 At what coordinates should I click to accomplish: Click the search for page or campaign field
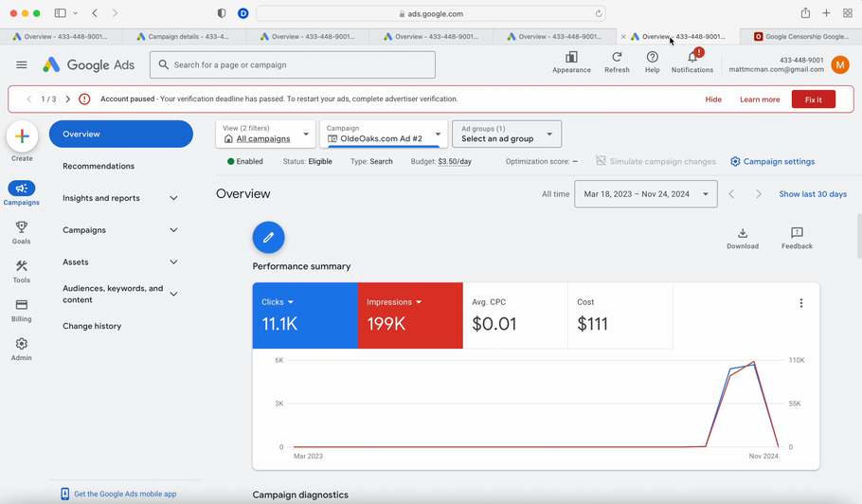click(293, 65)
